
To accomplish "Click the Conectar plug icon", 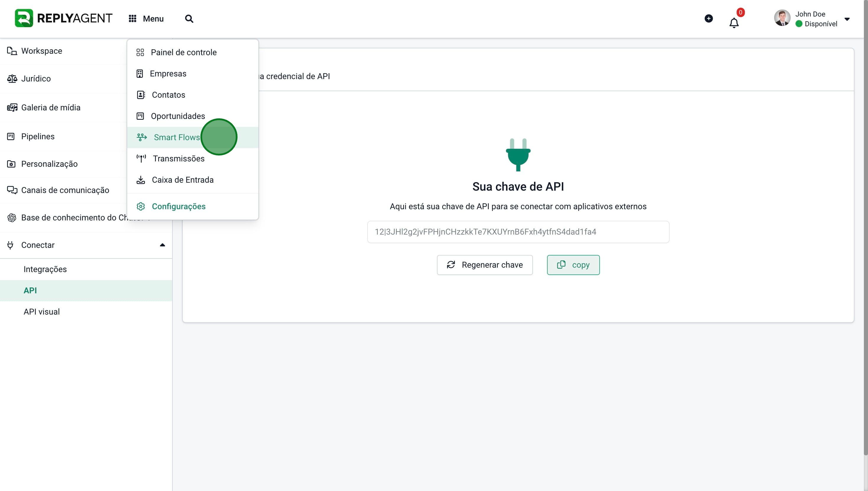I will tap(10, 245).
